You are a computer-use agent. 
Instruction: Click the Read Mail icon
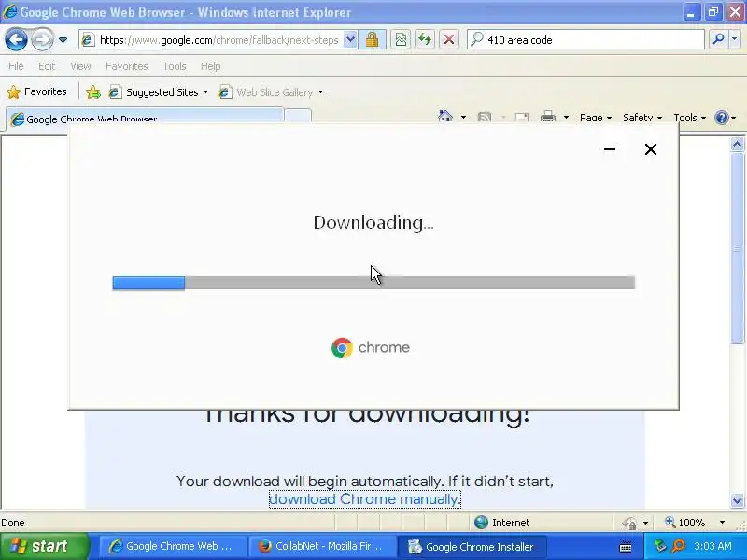(522, 118)
